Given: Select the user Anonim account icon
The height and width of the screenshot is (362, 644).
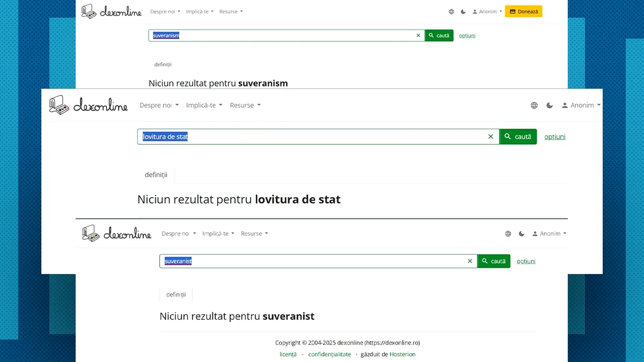Looking at the screenshot, I should point(565,105).
